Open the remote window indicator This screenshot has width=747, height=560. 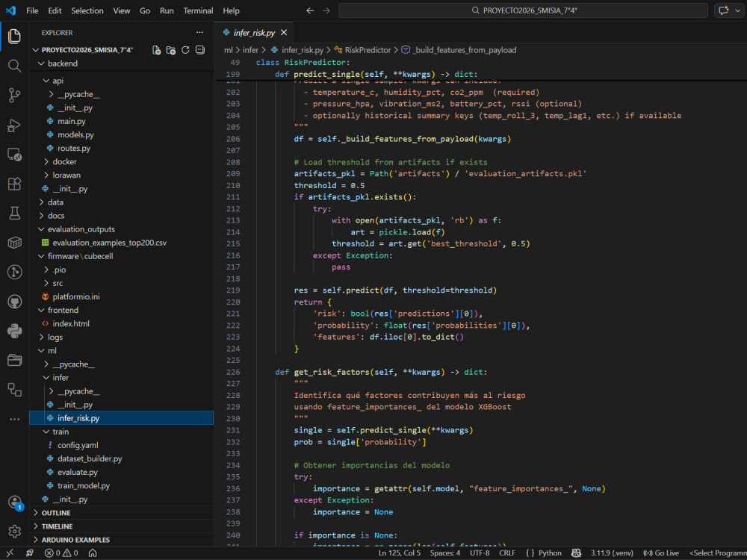coord(10,553)
